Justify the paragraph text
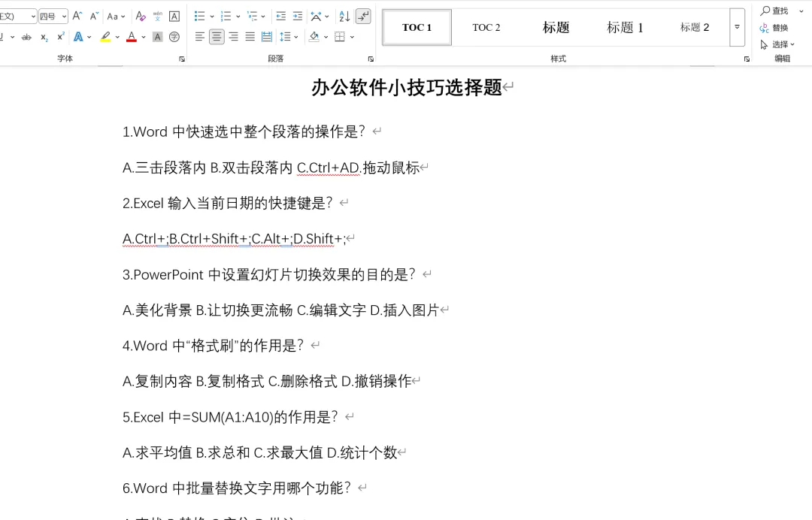Screen dimensions: 812x520 tap(250, 37)
